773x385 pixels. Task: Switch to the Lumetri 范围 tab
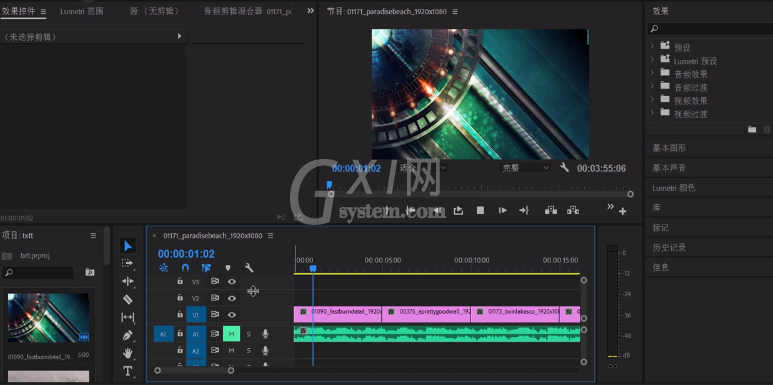82,11
